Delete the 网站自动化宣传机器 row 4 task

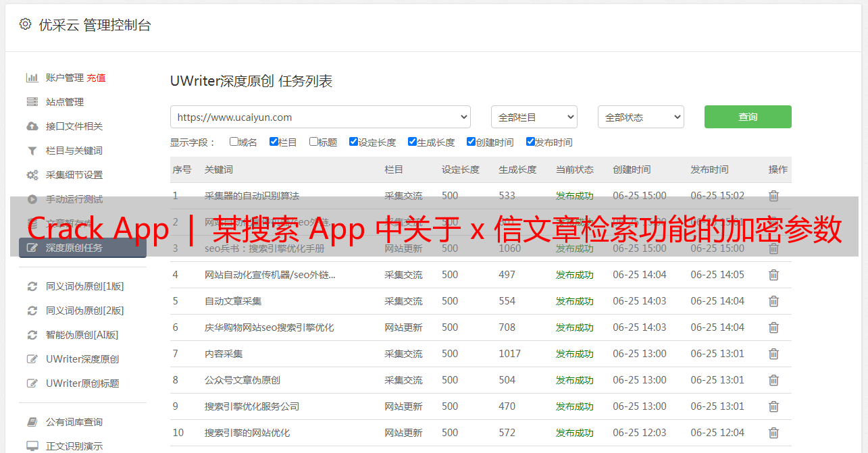coord(774,275)
